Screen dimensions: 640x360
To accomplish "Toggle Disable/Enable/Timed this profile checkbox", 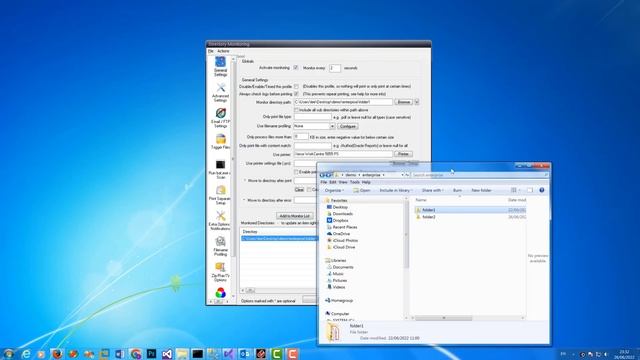I will click(296, 87).
